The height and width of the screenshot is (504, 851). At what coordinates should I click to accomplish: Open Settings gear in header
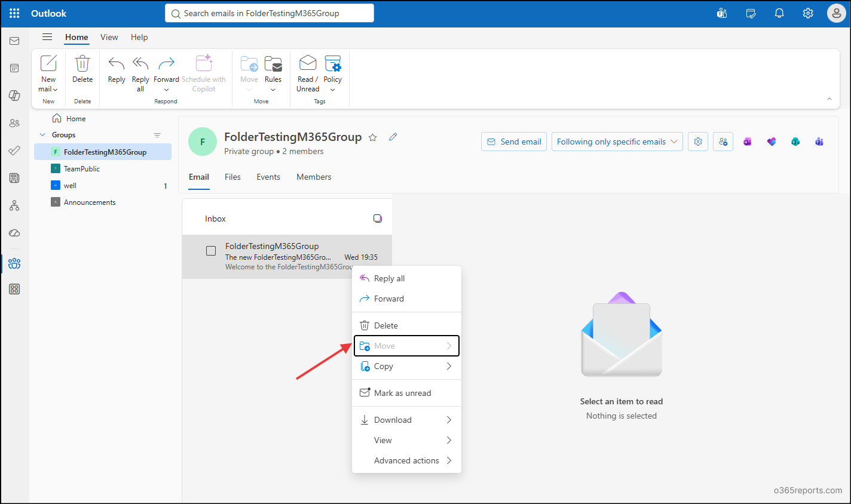coord(808,13)
